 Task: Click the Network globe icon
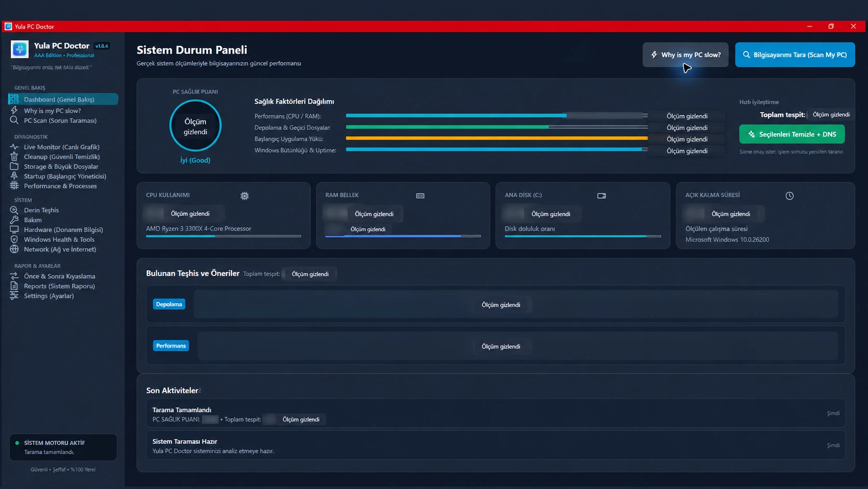coord(14,249)
